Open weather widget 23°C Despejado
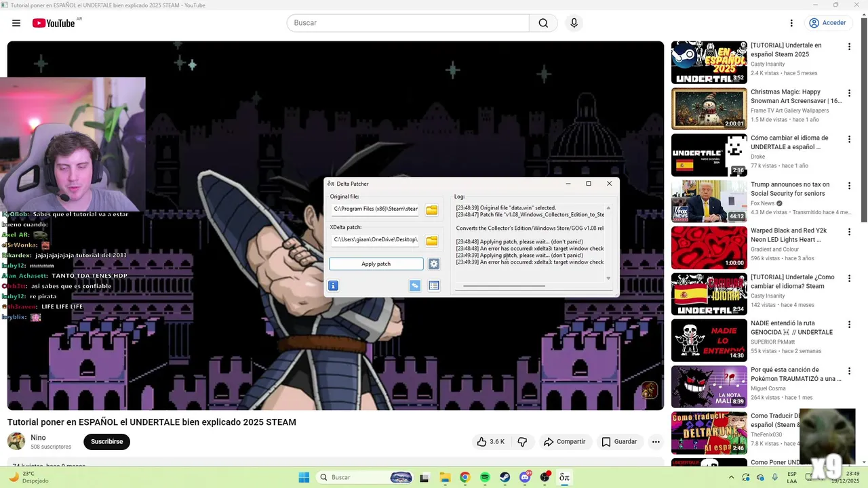This screenshot has height=488, width=868. coord(28,477)
